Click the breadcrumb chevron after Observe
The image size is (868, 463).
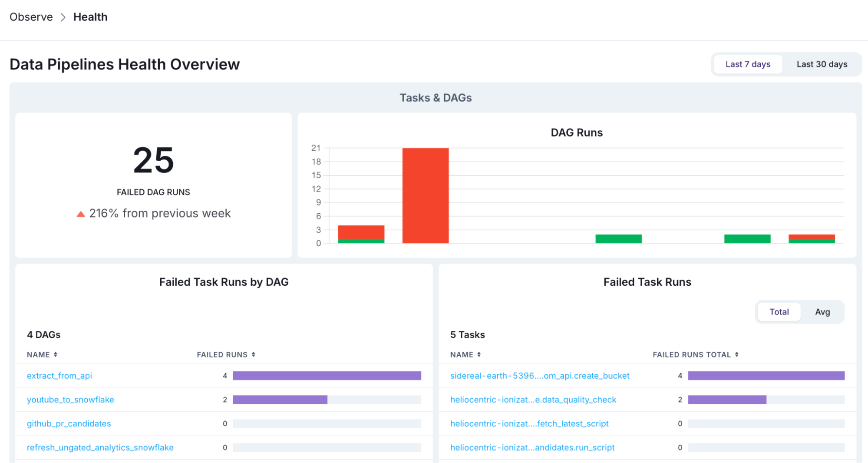pyautogui.click(x=63, y=17)
